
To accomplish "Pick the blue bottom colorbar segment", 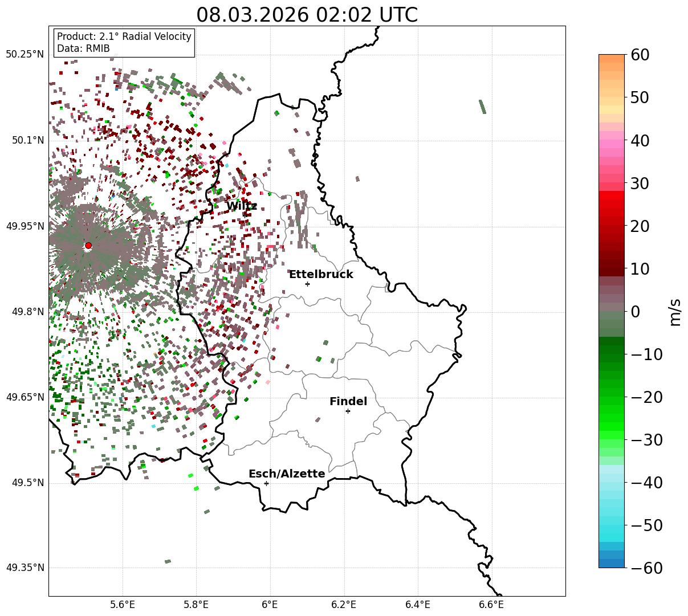I will [x=612, y=563].
